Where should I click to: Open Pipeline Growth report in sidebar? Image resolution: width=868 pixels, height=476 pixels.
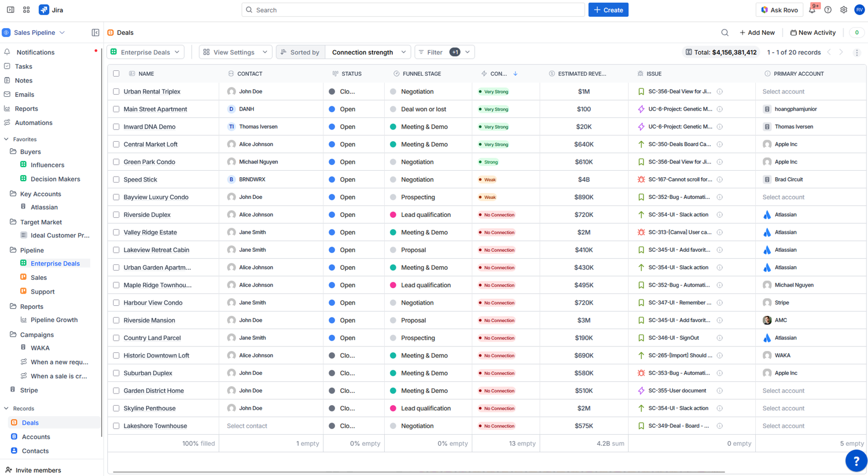(54, 320)
